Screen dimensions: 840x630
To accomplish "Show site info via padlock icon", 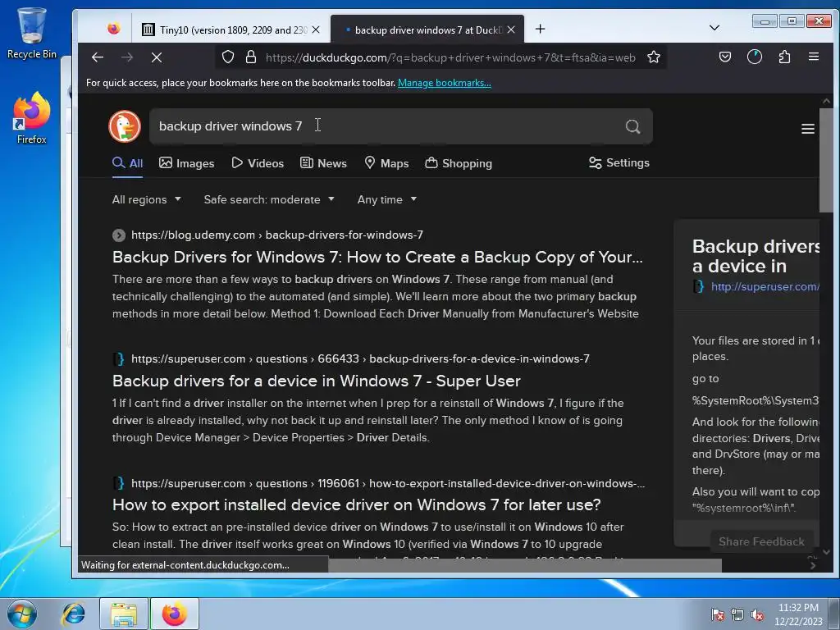I will pyautogui.click(x=251, y=57).
